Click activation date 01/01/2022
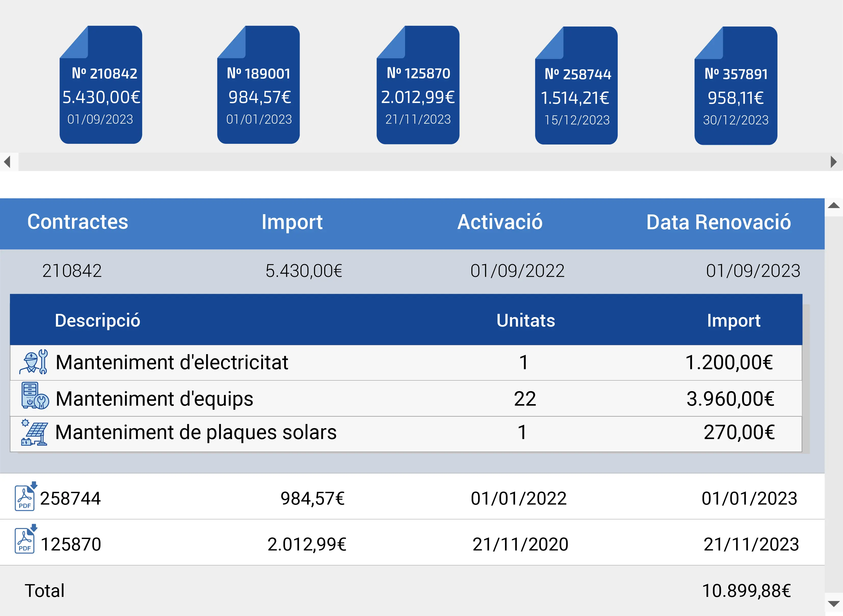Image resolution: width=843 pixels, height=616 pixels. [x=519, y=498]
